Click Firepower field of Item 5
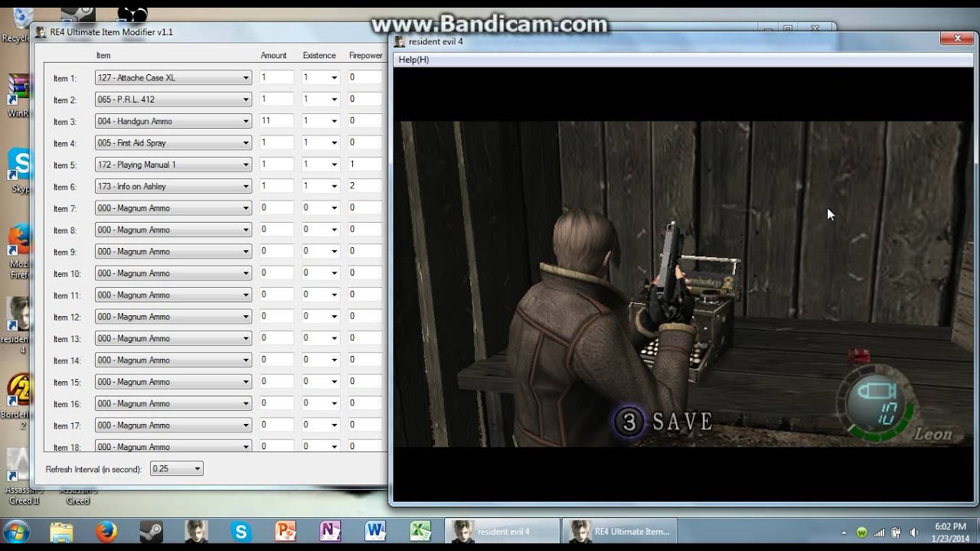 364,165
